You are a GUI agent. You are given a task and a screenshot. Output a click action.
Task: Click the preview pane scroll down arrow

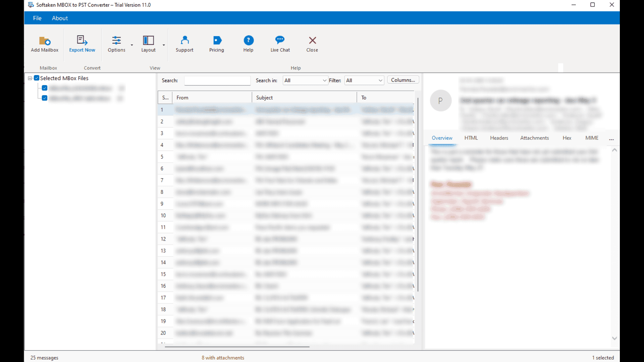(614, 338)
